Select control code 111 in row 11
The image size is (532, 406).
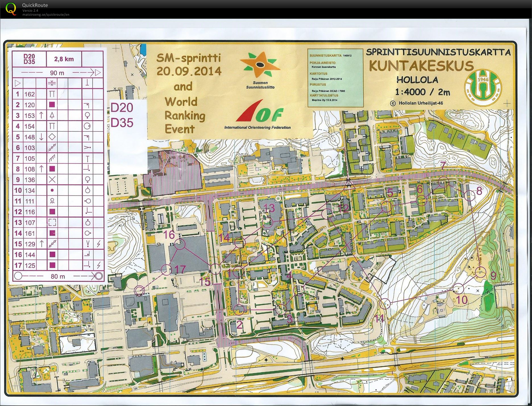tap(29, 201)
